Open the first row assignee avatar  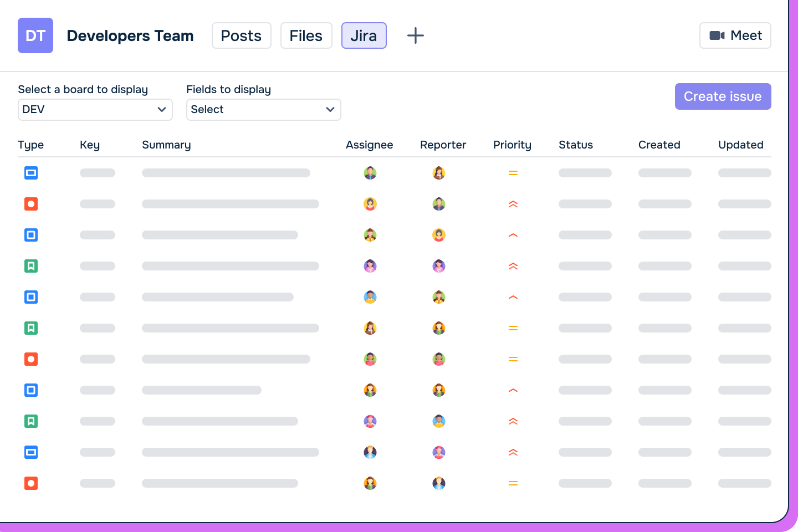[370, 173]
